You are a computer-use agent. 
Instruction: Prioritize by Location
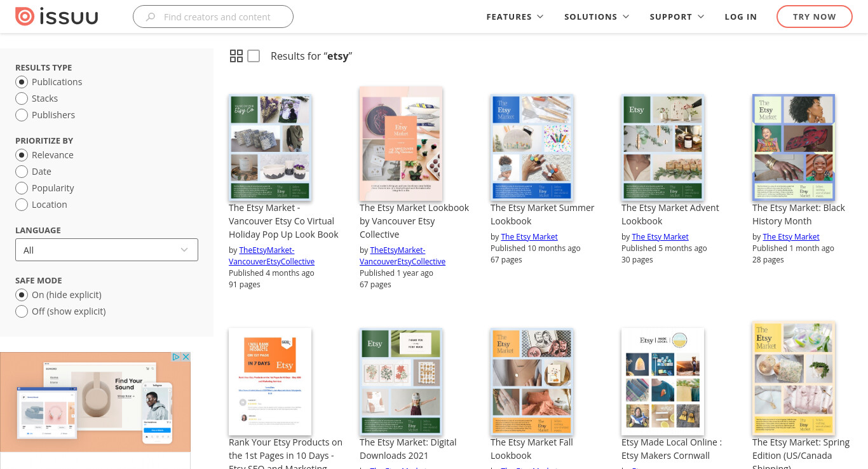coord(22,205)
